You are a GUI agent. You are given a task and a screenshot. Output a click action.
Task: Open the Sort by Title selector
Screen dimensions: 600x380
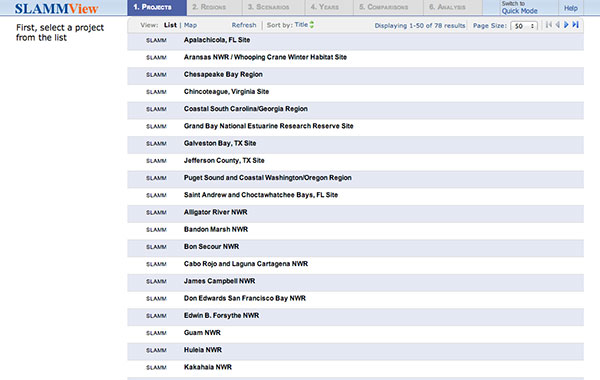[301, 24]
